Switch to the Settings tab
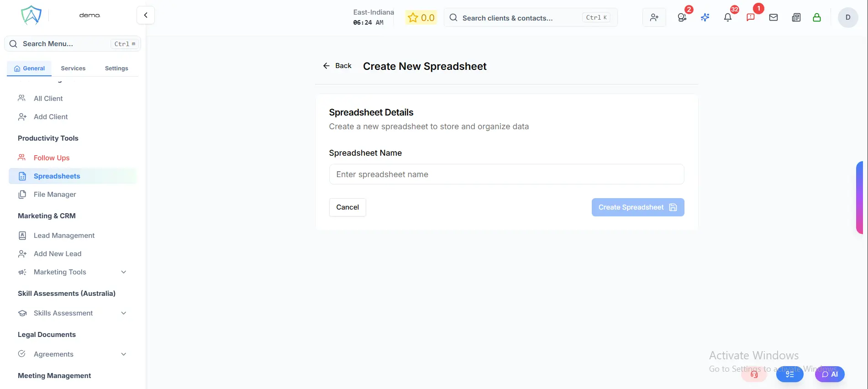The height and width of the screenshot is (389, 868). pyautogui.click(x=116, y=68)
